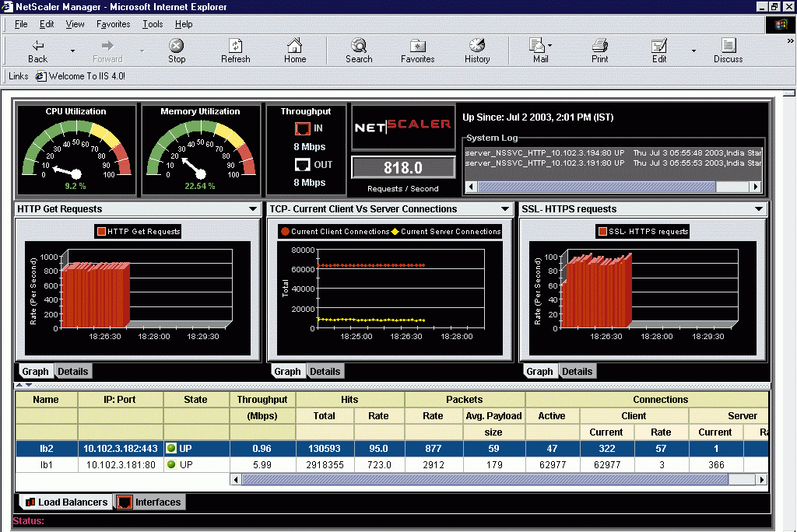Select the lb2 load balancer row name
The image size is (797, 532).
(x=46, y=449)
